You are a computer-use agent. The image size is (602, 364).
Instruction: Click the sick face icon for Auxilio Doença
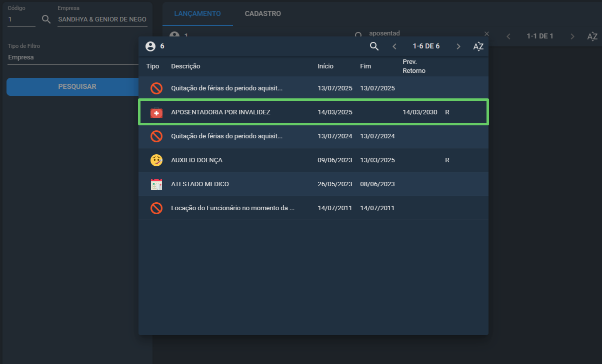coord(156,160)
